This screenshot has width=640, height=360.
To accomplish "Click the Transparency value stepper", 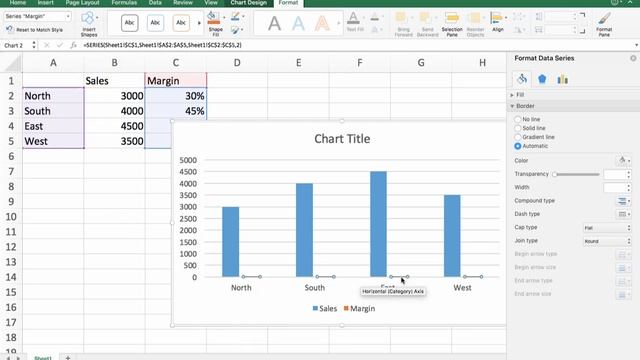I will pyautogui.click(x=629, y=174).
